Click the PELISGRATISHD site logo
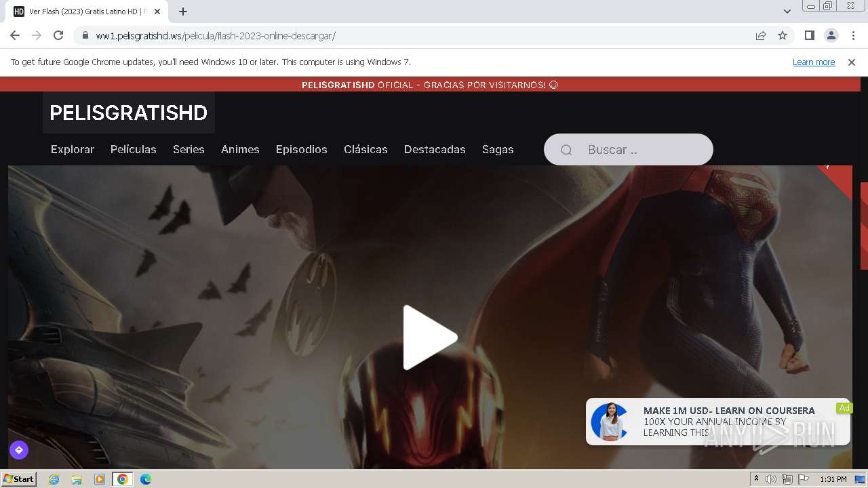 (x=129, y=113)
